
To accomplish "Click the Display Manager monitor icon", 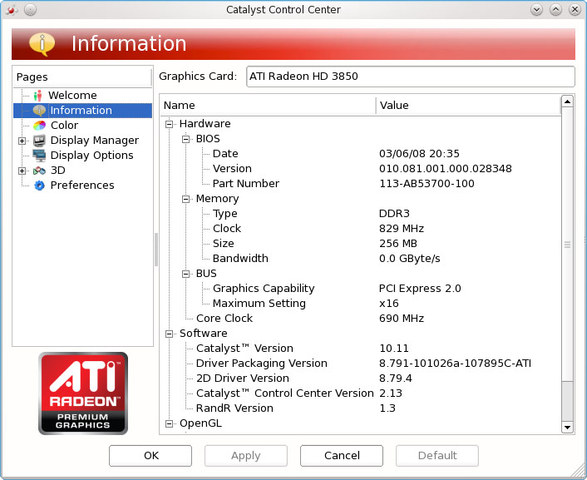I will (39, 140).
